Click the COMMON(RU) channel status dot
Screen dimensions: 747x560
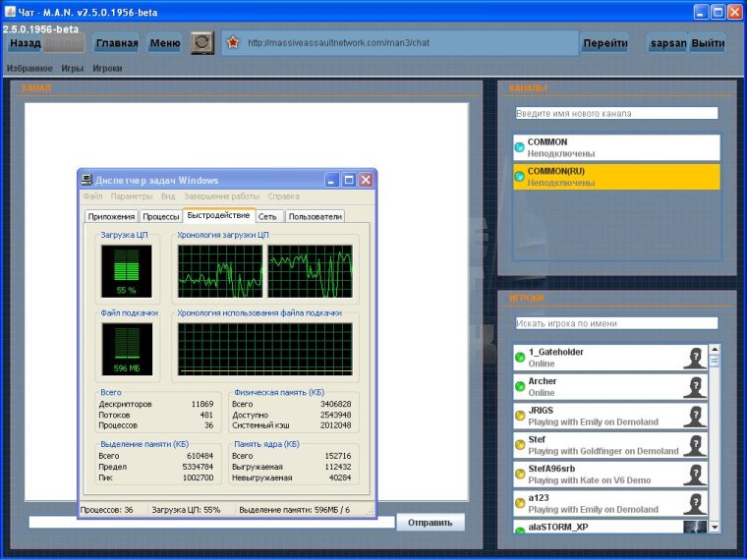[x=520, y=177]
